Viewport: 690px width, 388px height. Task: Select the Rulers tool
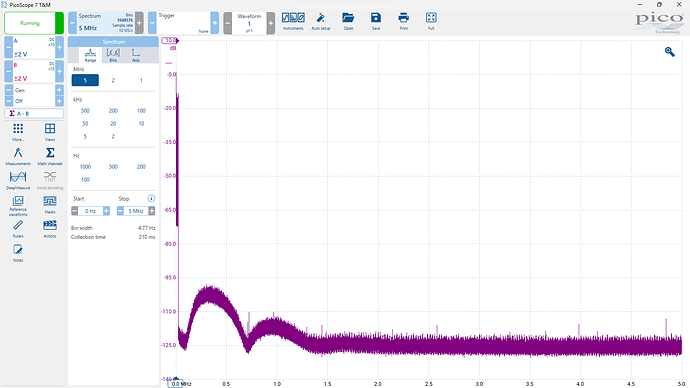pos(18,229)
